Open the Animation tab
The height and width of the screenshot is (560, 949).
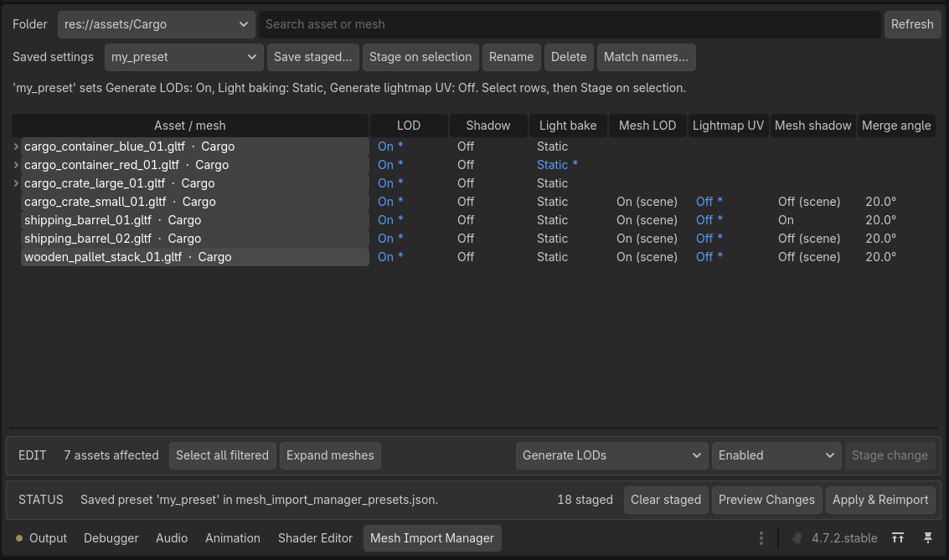click(233, 538)
